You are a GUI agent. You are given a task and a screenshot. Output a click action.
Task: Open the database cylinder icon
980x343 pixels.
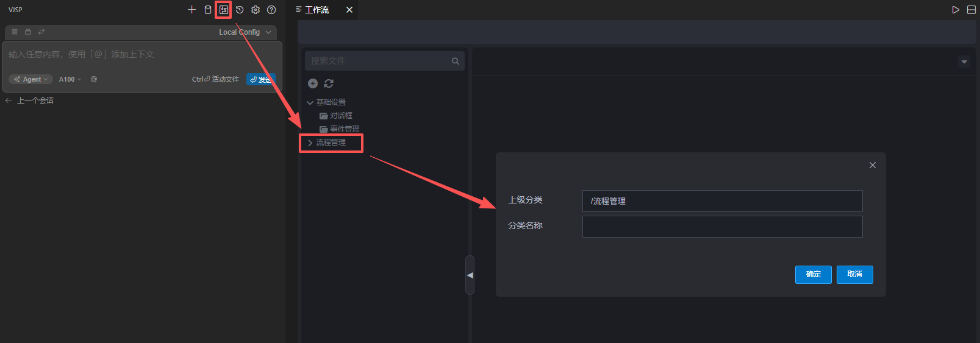coord(208,10)
